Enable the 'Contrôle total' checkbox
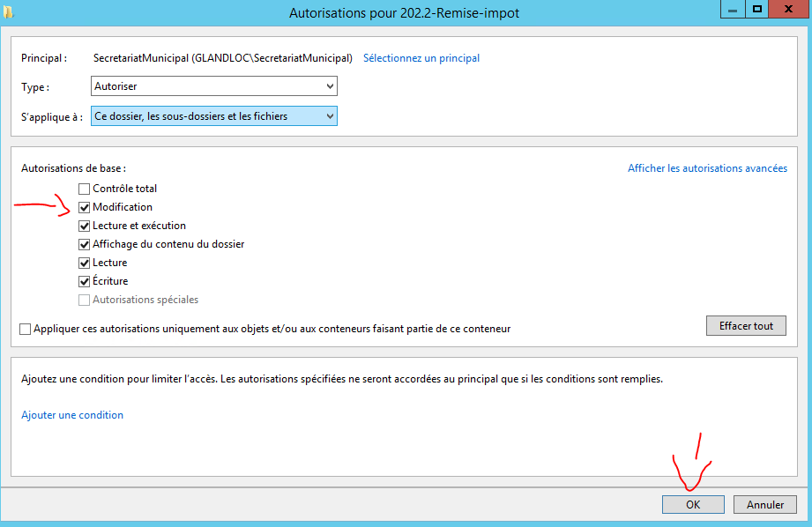This screenshot has height=527, width=812. coord(85,189)
